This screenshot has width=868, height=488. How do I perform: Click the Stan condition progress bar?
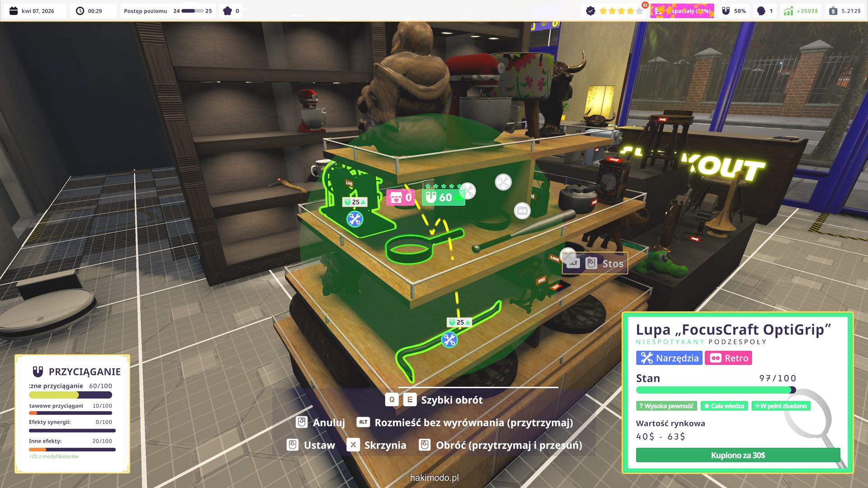click(x=716, y=390)
